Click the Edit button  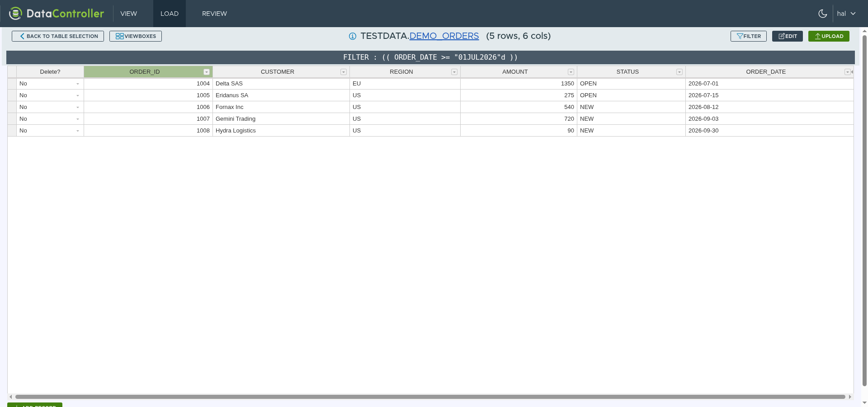788,36
